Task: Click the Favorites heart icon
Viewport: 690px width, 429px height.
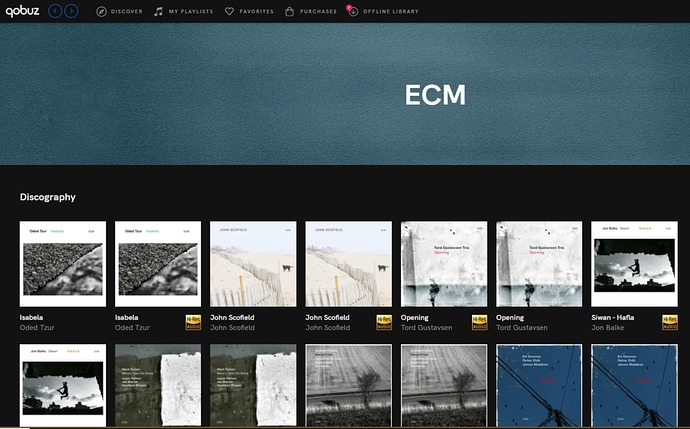Action: 229,11
